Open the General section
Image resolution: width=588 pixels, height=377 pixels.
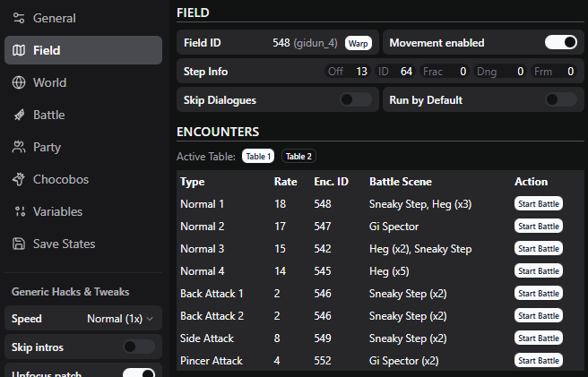(x=83, y=18)
